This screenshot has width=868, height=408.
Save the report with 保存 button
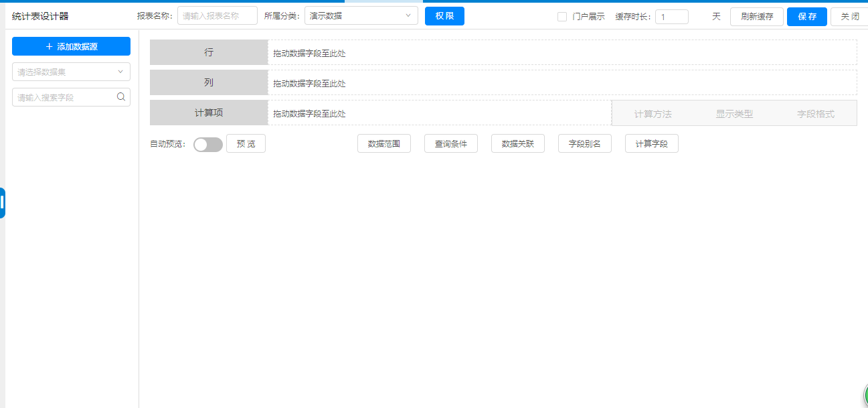[x=806, y=17]
